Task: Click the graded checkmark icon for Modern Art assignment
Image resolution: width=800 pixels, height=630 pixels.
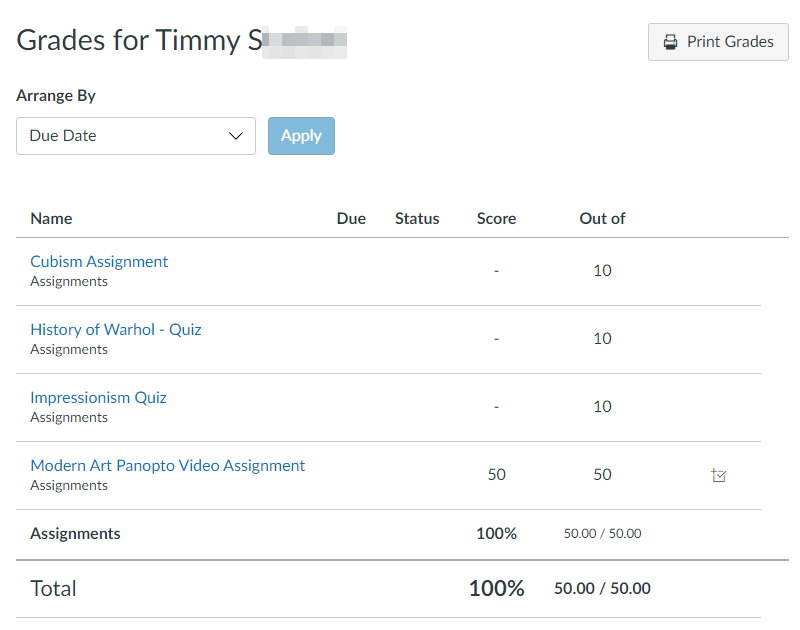Action: pyautogui.click(x=719, y=475)
